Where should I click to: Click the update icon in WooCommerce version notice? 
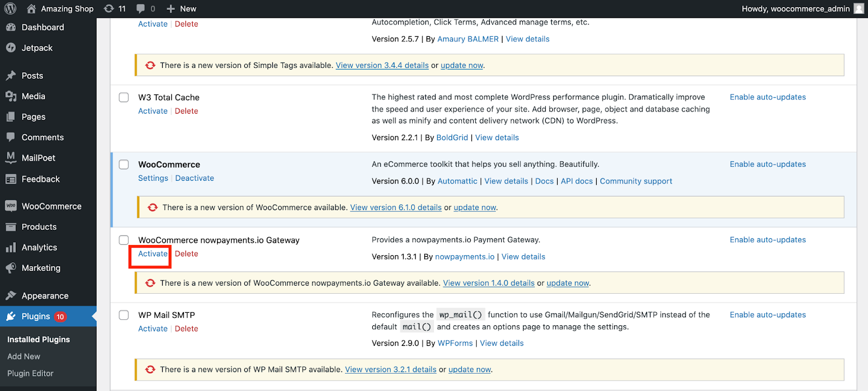click(x=152, y=207)
